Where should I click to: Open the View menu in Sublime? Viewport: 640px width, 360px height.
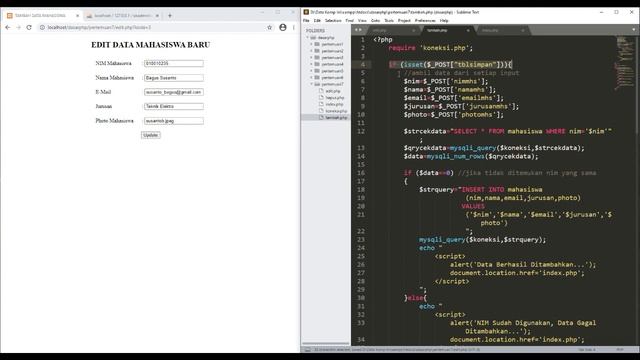tap(362, 20)
